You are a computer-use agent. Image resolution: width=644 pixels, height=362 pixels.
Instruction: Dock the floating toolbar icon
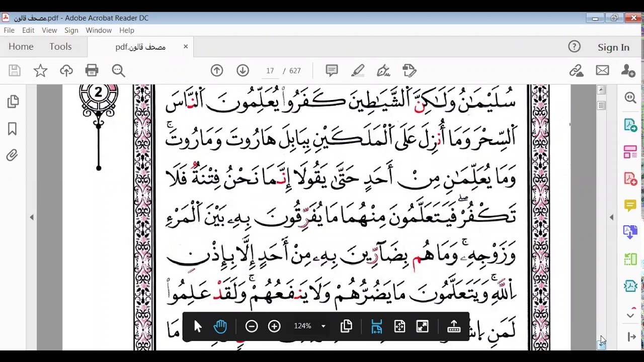(454, 327)
